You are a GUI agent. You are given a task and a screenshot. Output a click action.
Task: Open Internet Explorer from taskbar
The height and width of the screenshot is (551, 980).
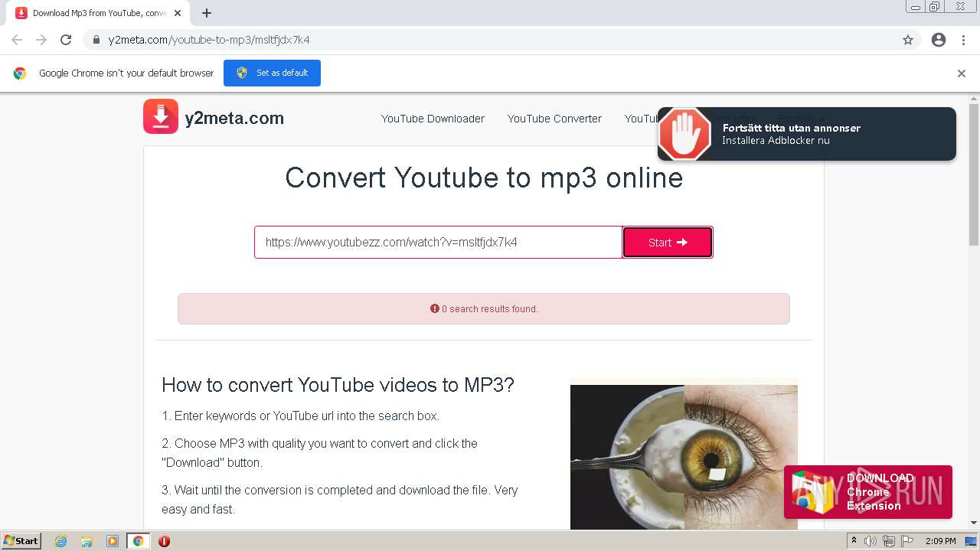point(60,541)
